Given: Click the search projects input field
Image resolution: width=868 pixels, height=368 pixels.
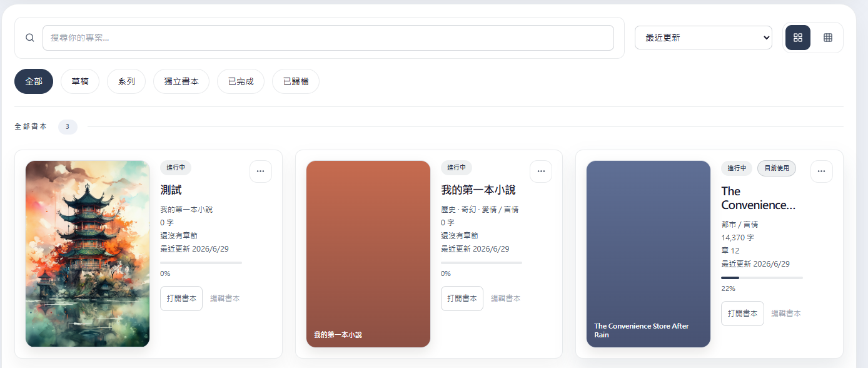Looking at the screenshot, I should click(328, 38).
